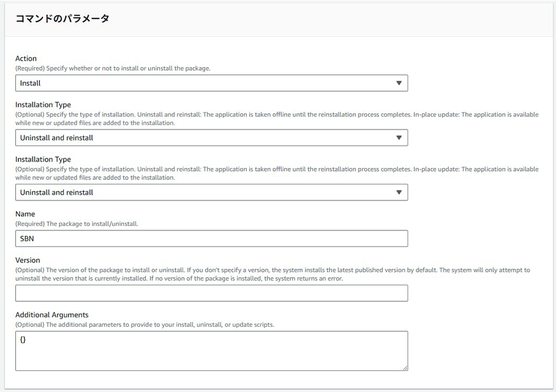Click the Name field containing SBN
Viewport: 556px width, 392px height.
pos(211,239)
